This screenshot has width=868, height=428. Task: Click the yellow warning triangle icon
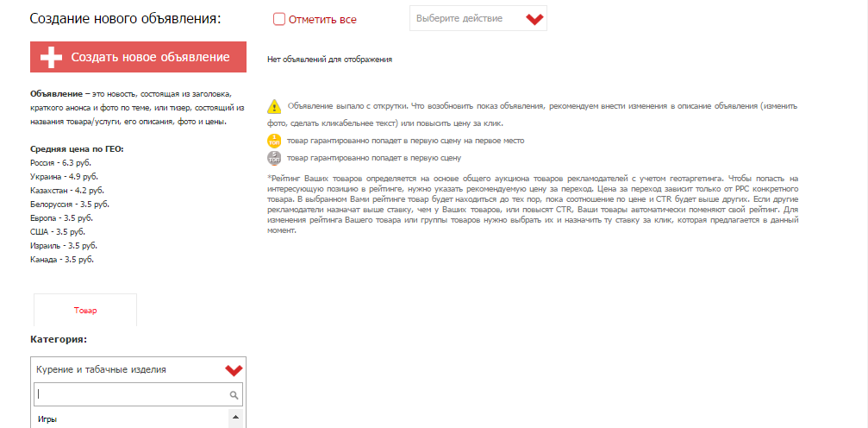click(x=275, y=106)
